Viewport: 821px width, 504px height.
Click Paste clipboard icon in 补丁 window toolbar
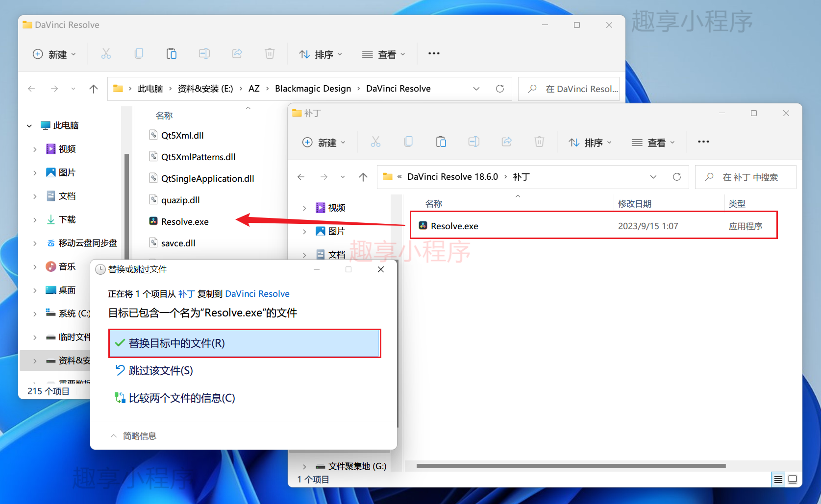coord(441,142)
